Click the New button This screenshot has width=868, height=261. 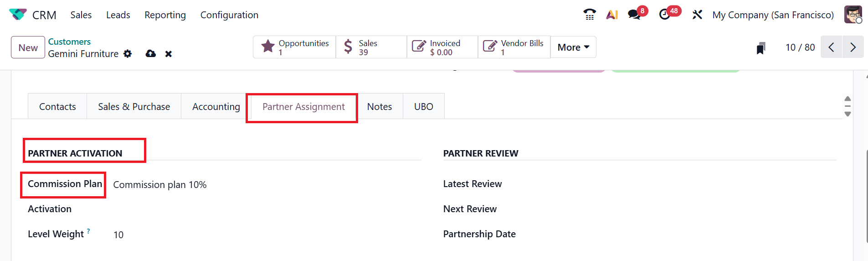click(28, 47)
